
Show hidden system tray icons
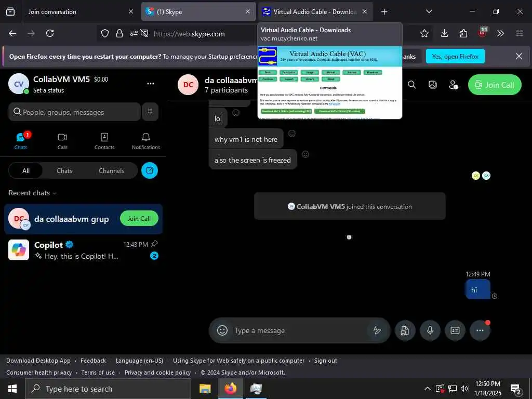click(428, 389)
